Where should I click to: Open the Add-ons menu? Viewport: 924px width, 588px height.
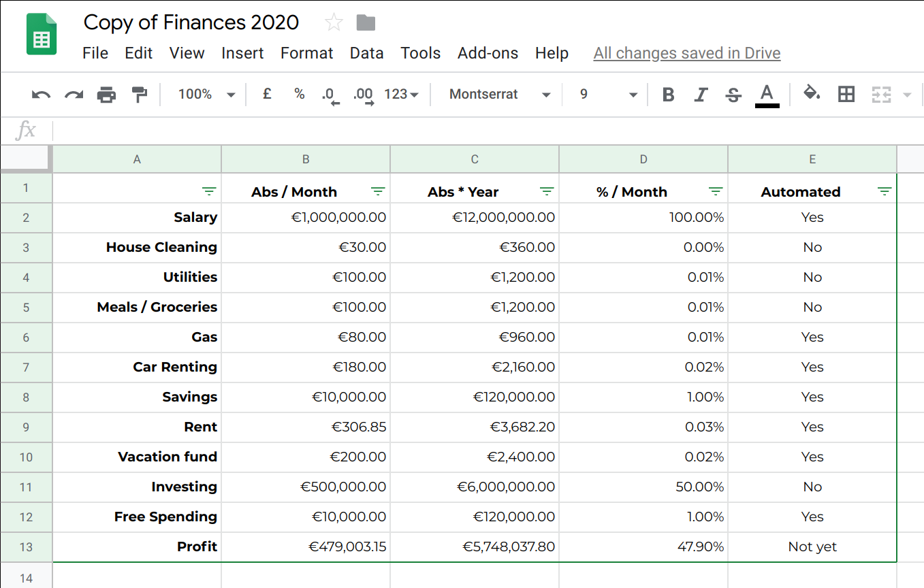click(488, 53)
